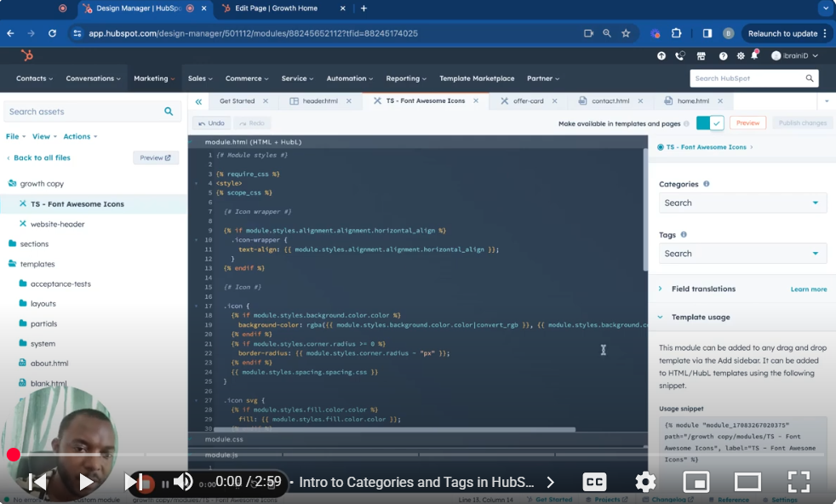The width and height of the screenshot is (836, 504).
Task: Click the browser zoom magnifier icon
Action: point(607,33)
